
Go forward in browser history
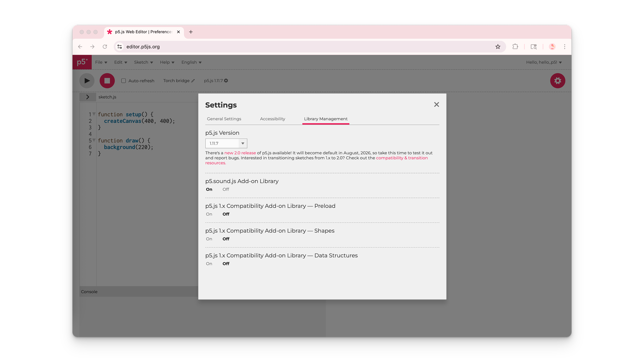92,47
